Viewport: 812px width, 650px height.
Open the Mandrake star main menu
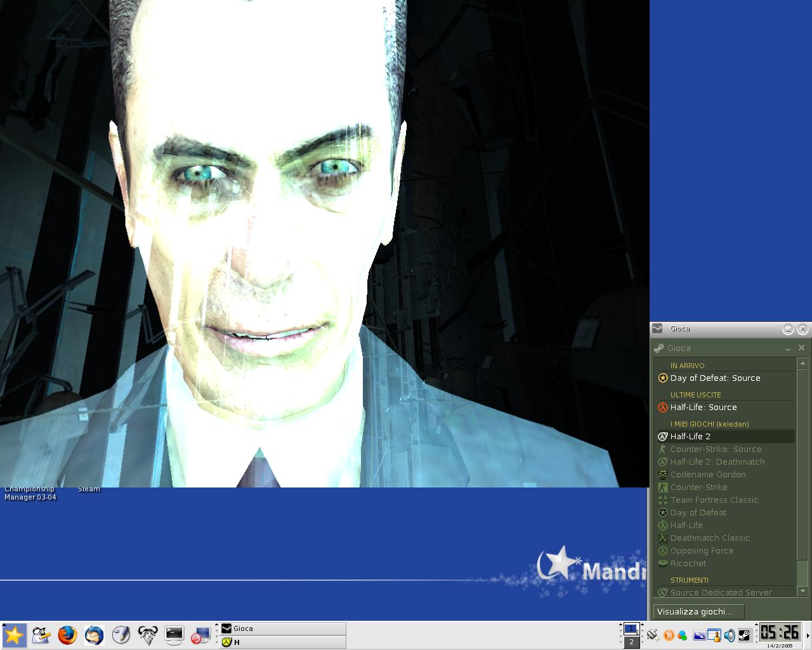point(13,635)
